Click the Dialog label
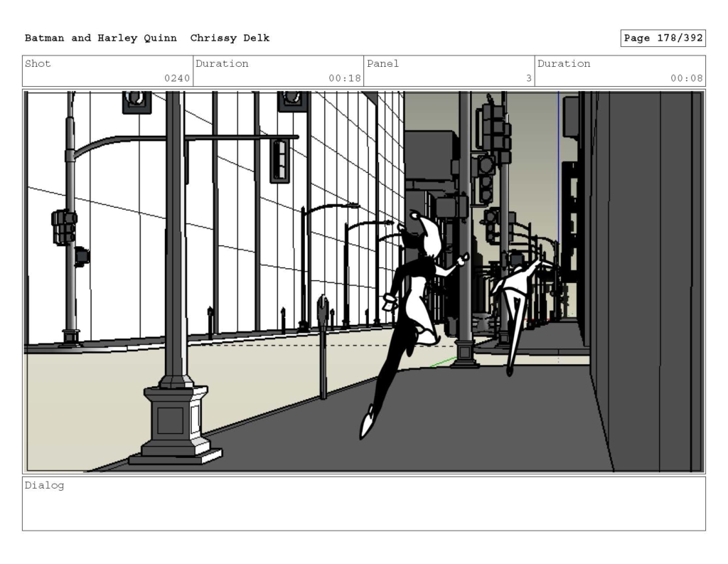The width and height of the screenshot is (728, 564). click(45, 486)
